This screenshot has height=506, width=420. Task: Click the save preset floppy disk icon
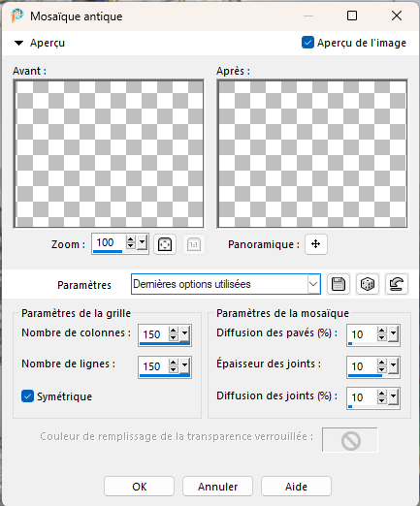click(x=339, y=284)
